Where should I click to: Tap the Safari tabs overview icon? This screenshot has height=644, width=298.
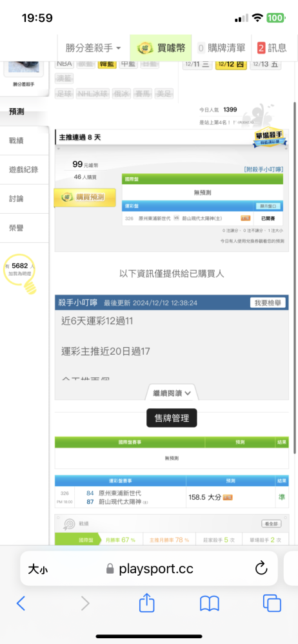[x=272, y=603]
